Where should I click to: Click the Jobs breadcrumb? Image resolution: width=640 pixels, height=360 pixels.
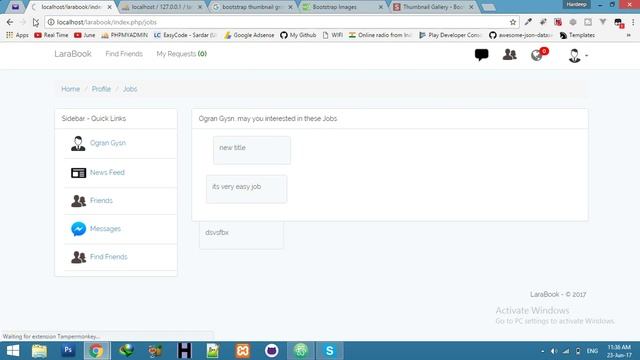[x=130, y=89]
